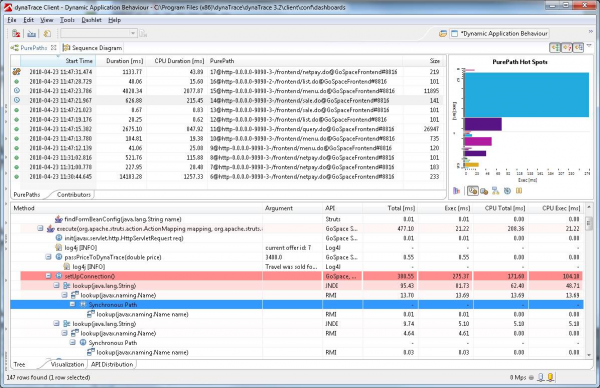Click green status icon of 11:47:28.729 row
600x388 pixels.
pos(16,82)
